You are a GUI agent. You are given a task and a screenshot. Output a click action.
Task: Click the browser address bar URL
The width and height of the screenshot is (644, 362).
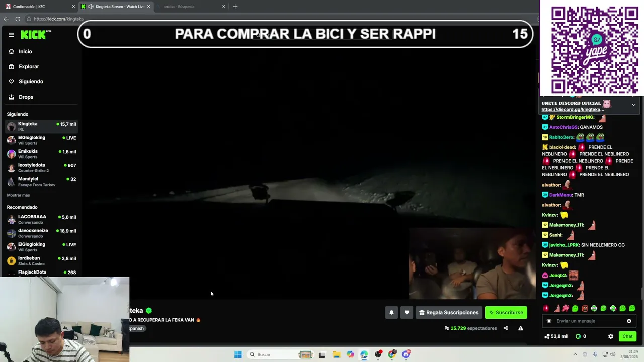pos(58,19)
